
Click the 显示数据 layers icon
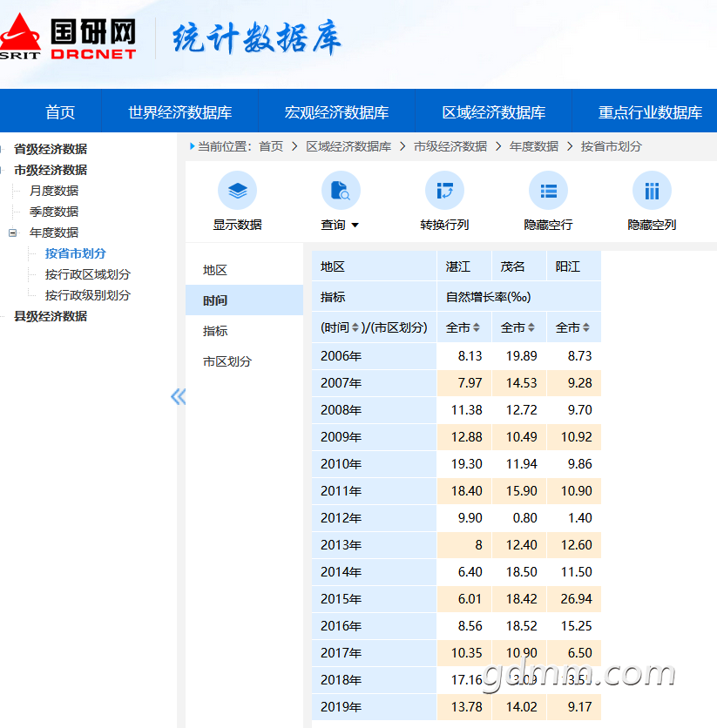(x=237, y=191)
